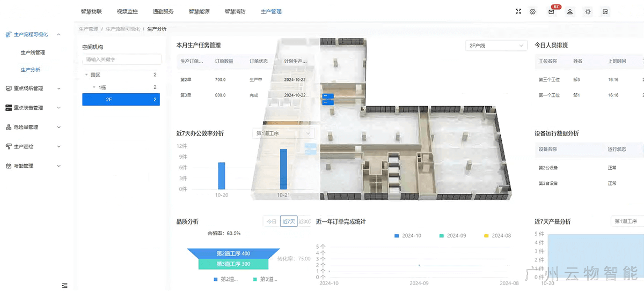The height and width of the screenshot is (291, 644).
Task: Toggle the sun theme icon
Action: (x=588, y=11)
